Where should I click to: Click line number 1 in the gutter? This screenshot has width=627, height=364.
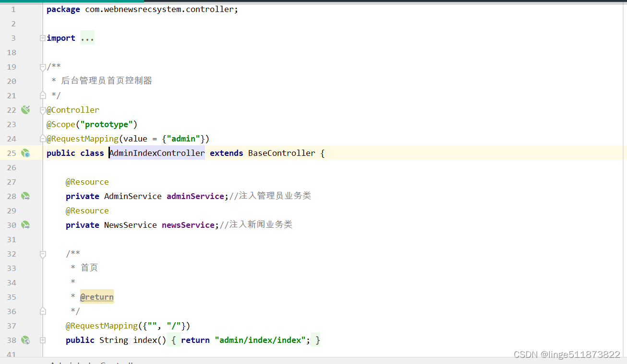click(x=13, y=9)
